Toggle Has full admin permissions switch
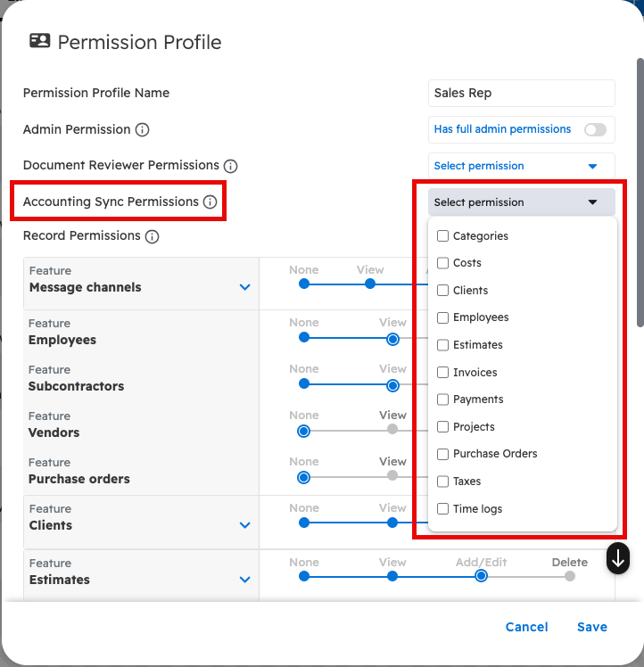This screenshot has height=667, width=644. pyautogui.click(x=595, y=130)
